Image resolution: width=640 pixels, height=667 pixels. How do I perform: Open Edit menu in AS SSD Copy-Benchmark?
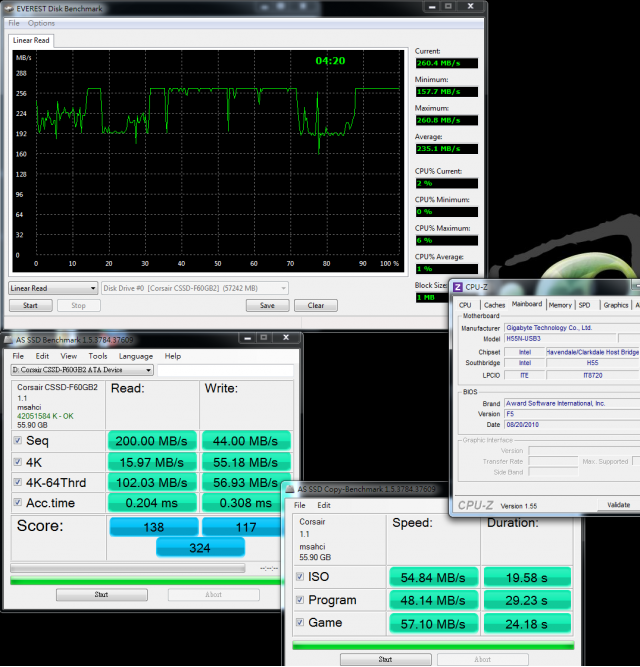point(324,505)
